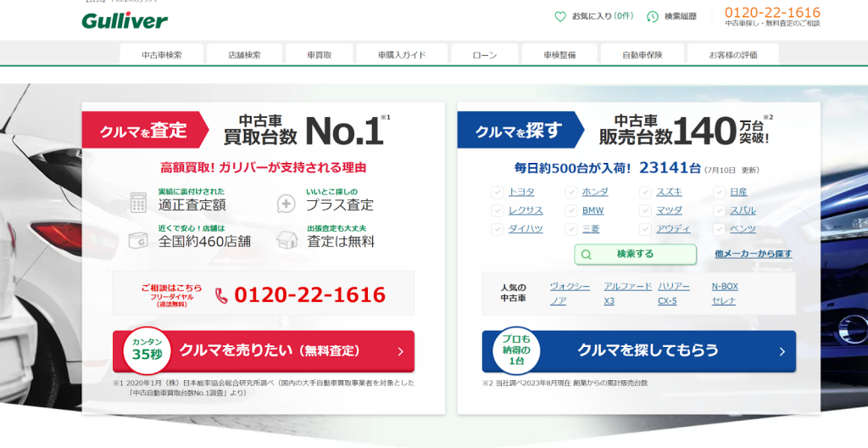Viewport: 868px width, 448px height.
Task: Enable the ダイハツ checkbox
Action: point(498,229)
